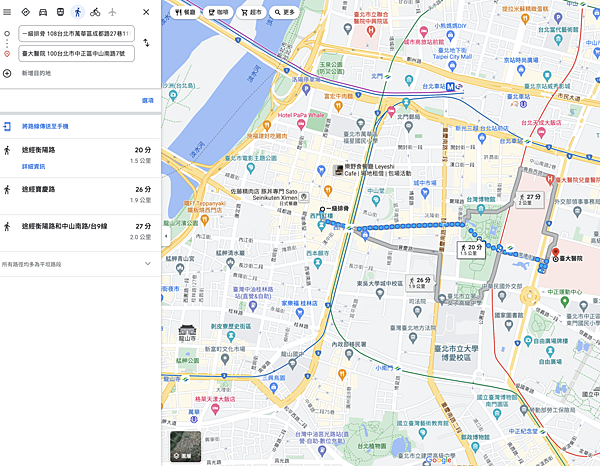Open route options 選項
The image size is (600, 466).
(x=148, y=101)
